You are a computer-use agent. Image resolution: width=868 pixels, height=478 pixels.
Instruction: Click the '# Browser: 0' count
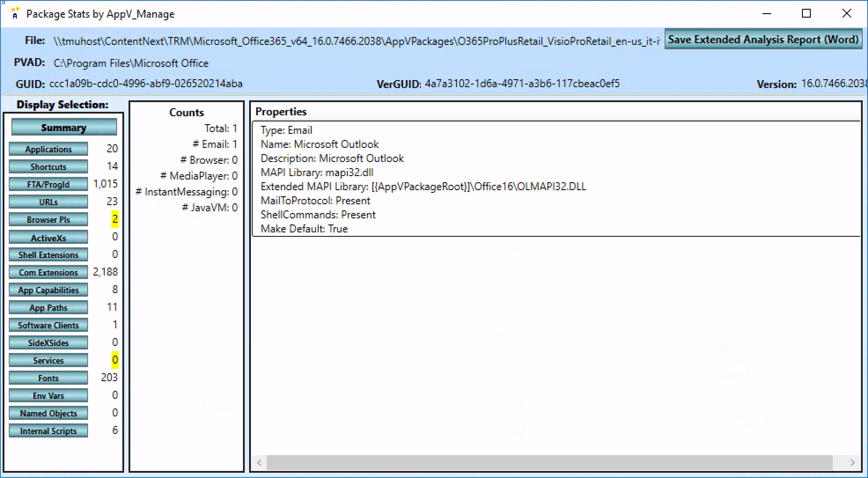[x=209, y=160]
